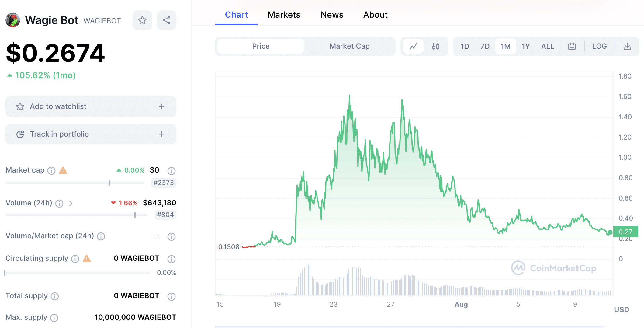
Task: Switch chart to Price view
Action: (x=261, y=46)
